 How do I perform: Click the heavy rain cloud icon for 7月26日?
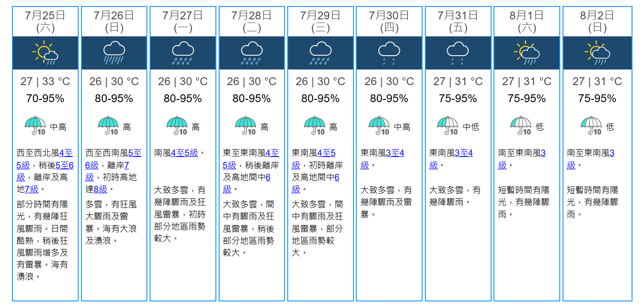pos(114,53)
